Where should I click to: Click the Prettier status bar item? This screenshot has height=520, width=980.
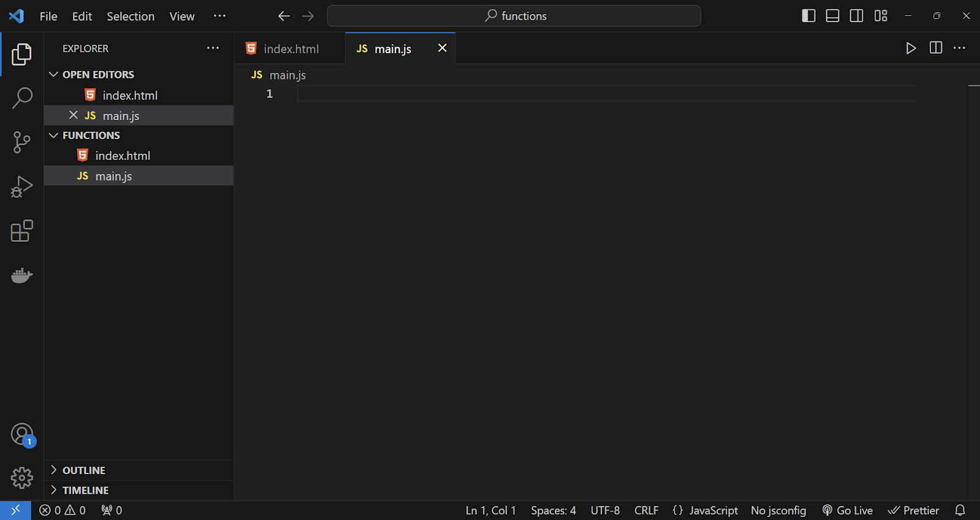(913, 510)
